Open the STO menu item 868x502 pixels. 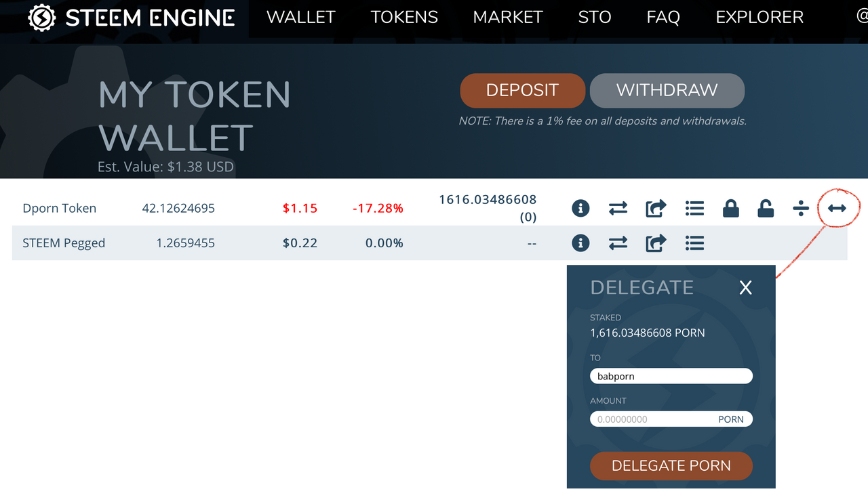coord(595,18)
